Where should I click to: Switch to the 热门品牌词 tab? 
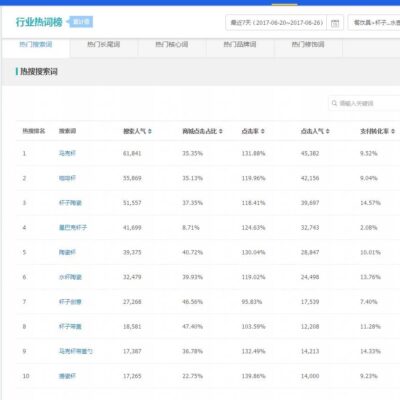click(240, 44)
